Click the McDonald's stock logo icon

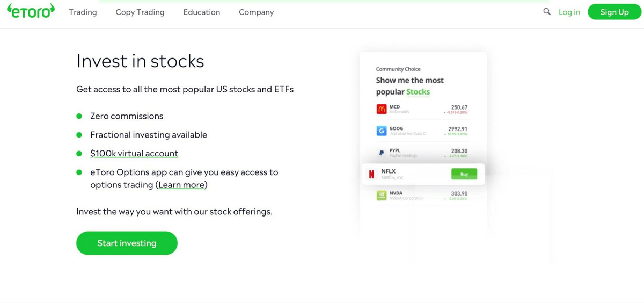pyautogui.click(x=382, y=109)
